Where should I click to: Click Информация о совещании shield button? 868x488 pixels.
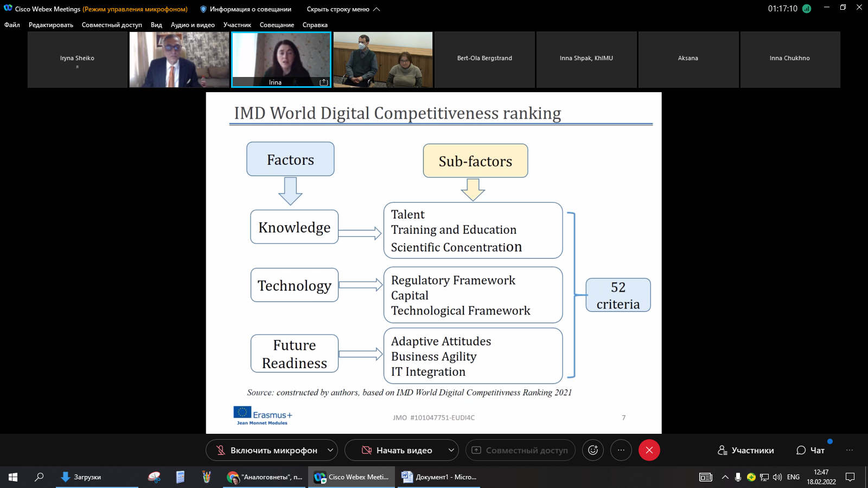pyautogui.click(x=246, y=9)
